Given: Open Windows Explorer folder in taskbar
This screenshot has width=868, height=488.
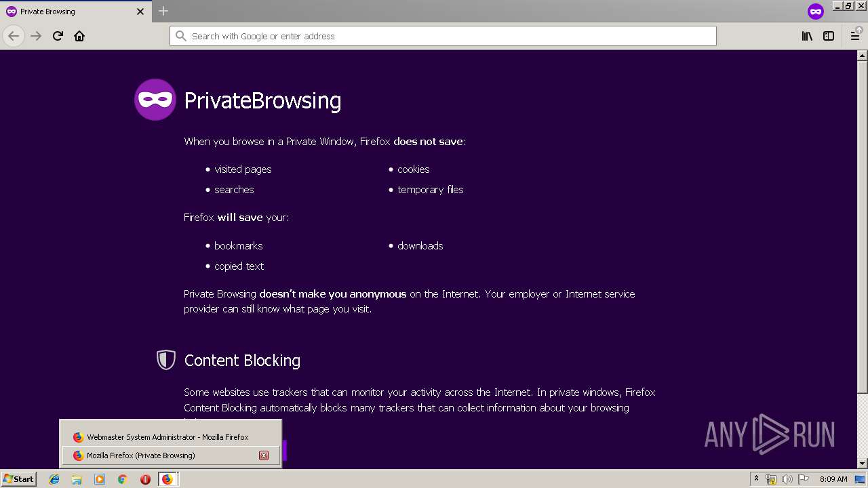Looking at the screenshot, I should [77, 479].
